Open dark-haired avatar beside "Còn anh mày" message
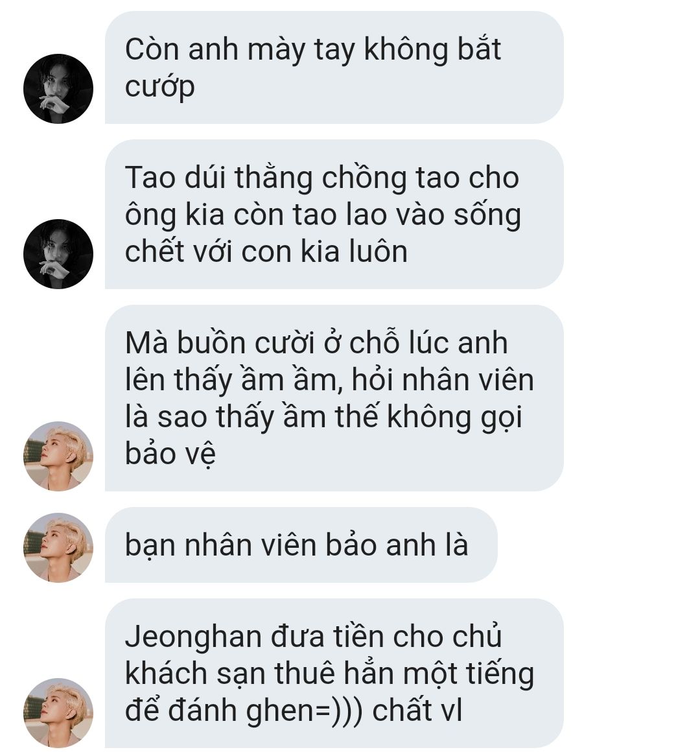 point(58,89)
